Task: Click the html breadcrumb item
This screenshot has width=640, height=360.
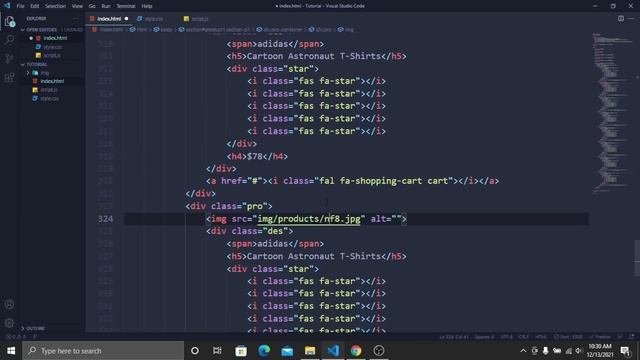Action: coord(139,29)
